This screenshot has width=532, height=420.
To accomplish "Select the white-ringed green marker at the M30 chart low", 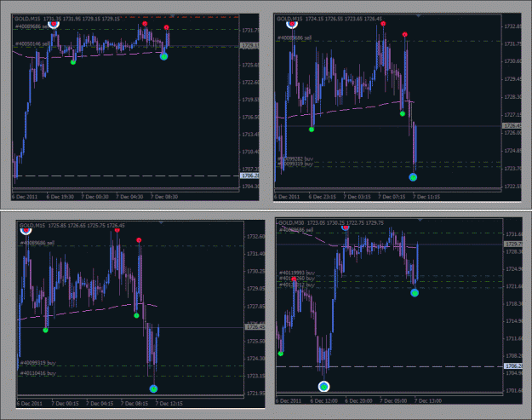I will click(324, 387).
